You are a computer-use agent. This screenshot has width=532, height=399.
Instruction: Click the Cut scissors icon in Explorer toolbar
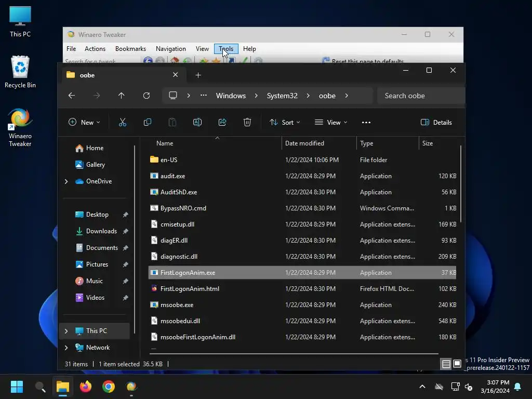123,123
